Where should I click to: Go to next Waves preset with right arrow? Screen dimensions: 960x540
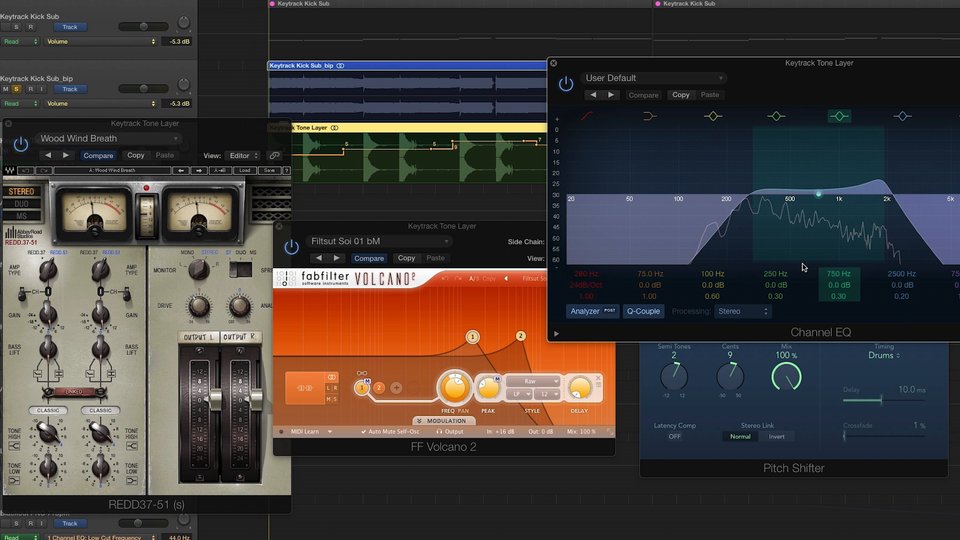(199, 170)
